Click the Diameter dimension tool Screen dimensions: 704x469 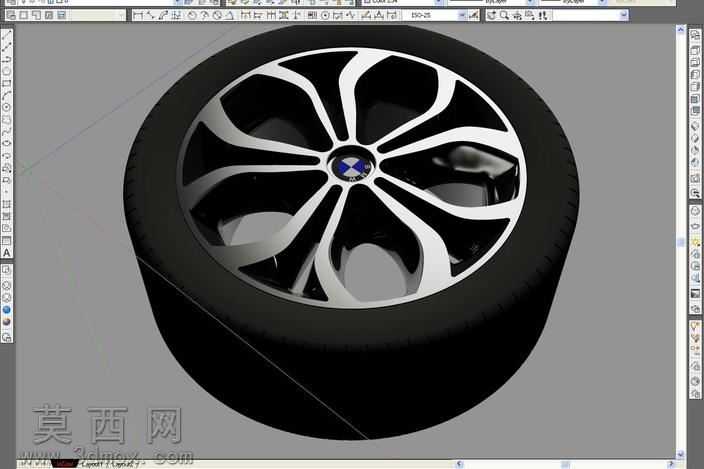tap(217, 16)
